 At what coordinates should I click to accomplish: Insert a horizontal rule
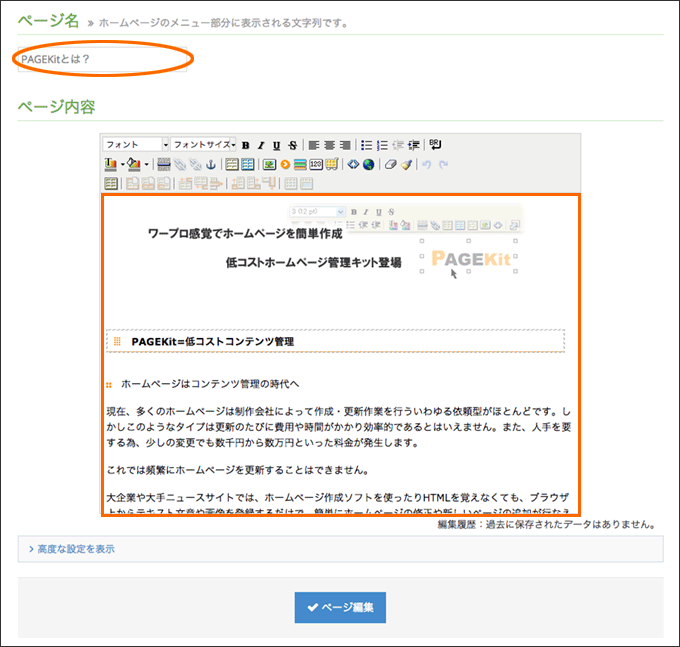(x=163, y=164)
